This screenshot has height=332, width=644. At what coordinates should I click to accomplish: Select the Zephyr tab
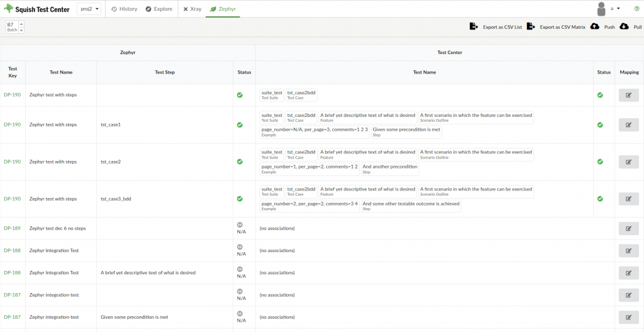223,9
